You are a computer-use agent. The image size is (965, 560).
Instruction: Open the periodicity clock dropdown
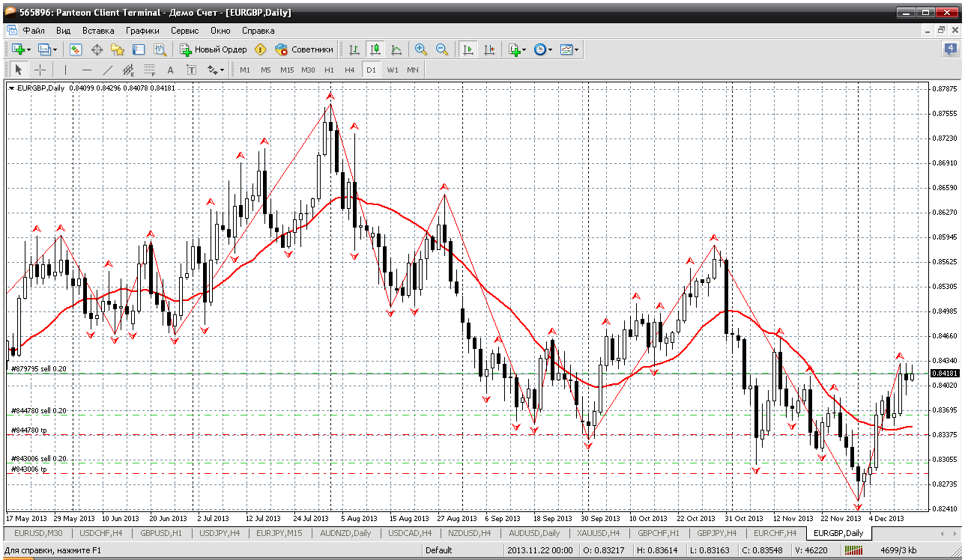(x=543, y=49)
